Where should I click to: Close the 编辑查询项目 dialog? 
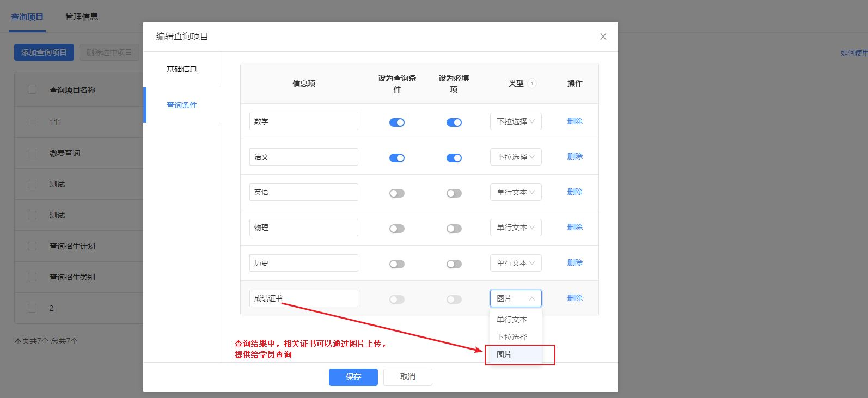[603, 36]
